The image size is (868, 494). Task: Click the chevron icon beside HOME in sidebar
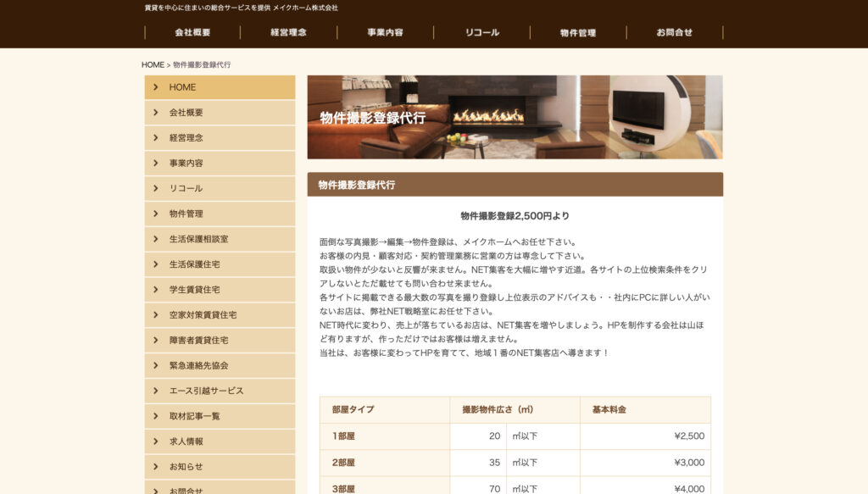[156, 87]
